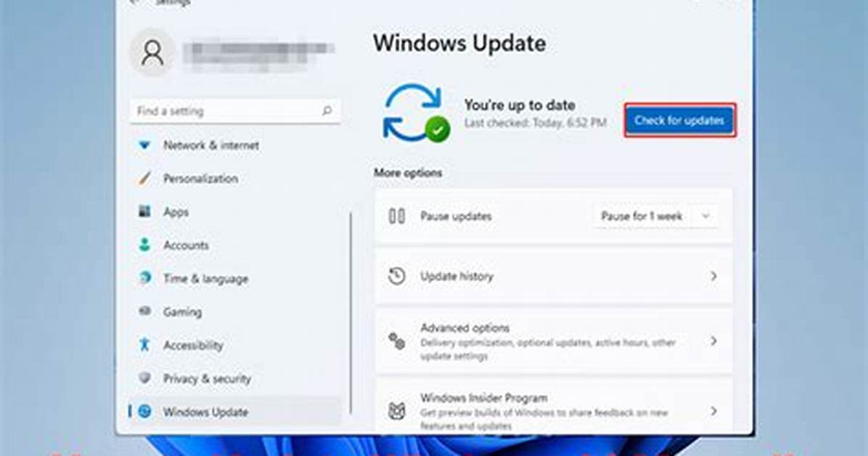Click the sidebar vertical scrollbar
The image size is (868, 456).
click(351, 313)
